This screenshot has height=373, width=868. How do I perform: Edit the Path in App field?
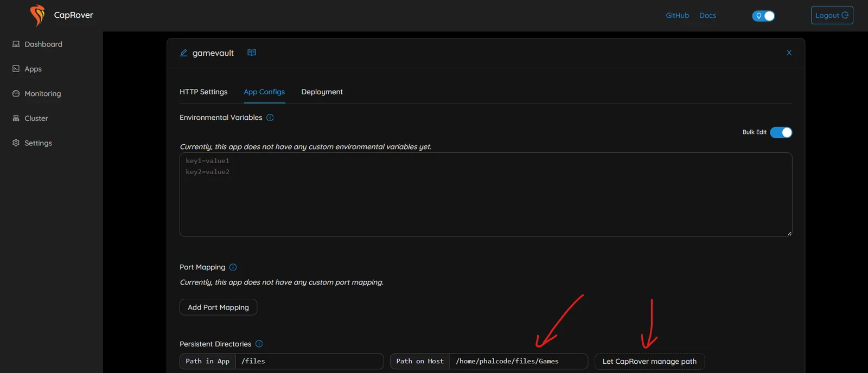309,362
